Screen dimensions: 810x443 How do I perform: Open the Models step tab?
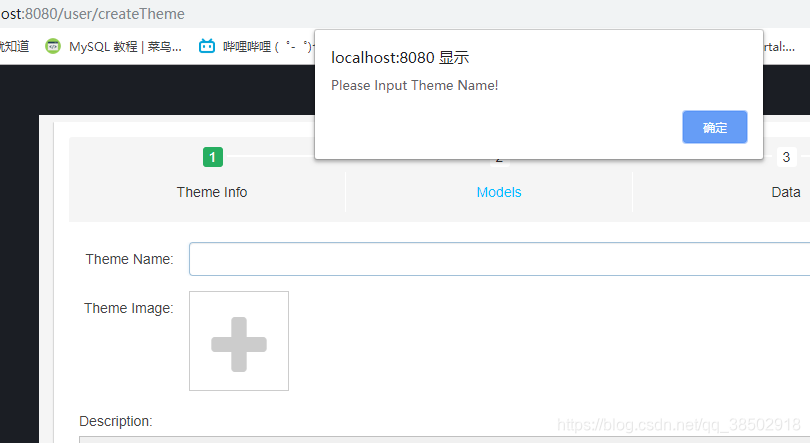click(499, 192)
